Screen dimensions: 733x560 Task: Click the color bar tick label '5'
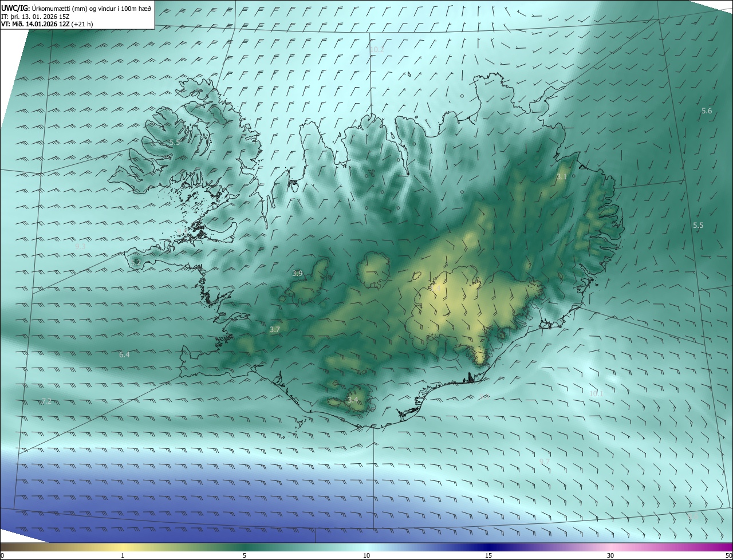245,555
